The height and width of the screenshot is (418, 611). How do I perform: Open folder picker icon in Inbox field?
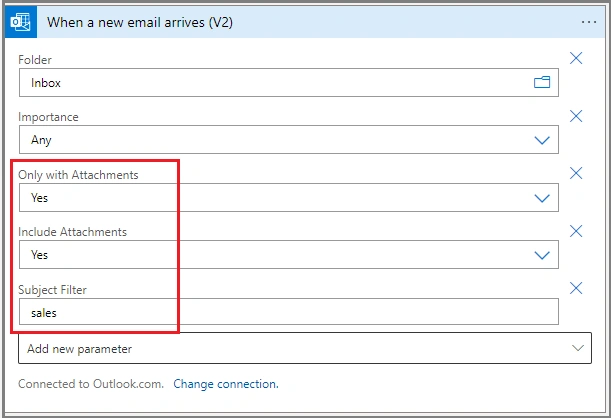click(542, 82)
